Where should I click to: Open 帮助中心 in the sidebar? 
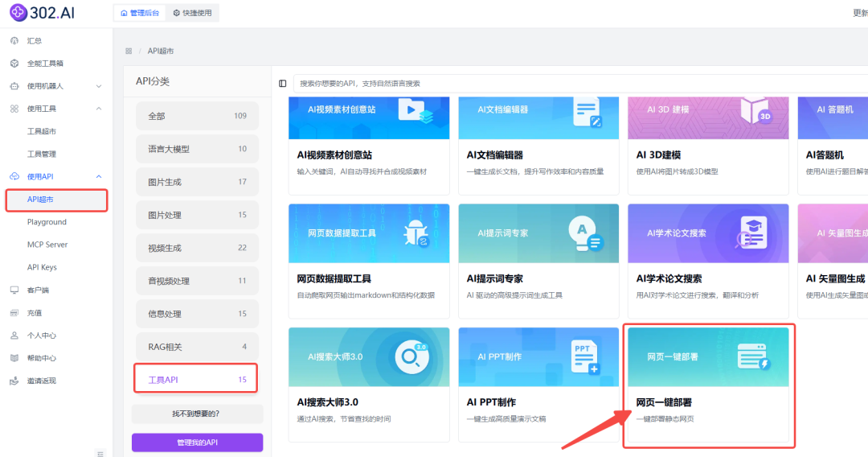coord(42,358)
